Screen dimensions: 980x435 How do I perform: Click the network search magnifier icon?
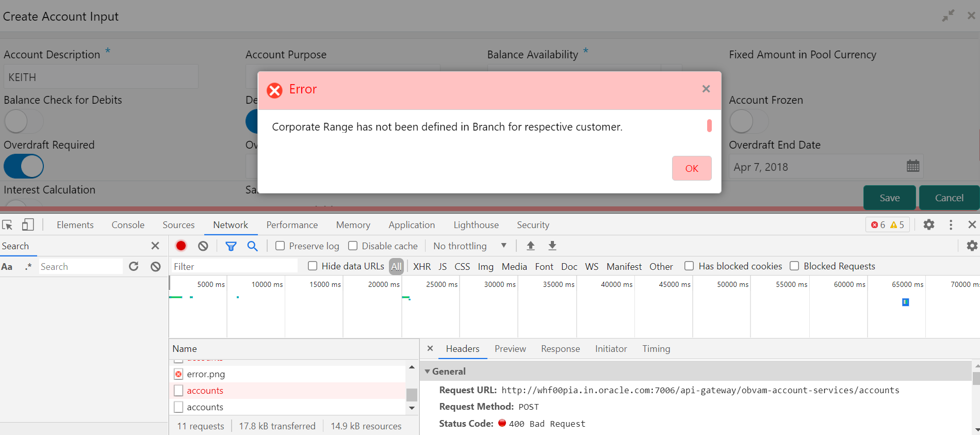(252, 246)
